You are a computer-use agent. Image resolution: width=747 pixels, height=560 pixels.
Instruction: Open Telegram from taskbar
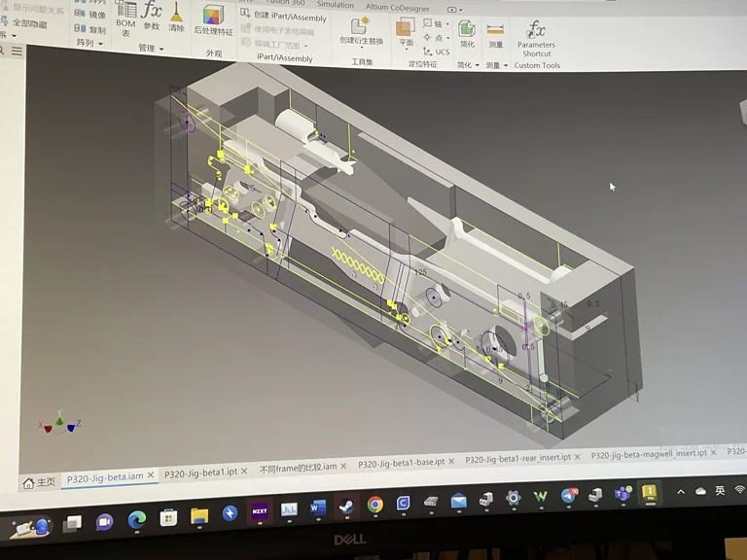(568, 496)
